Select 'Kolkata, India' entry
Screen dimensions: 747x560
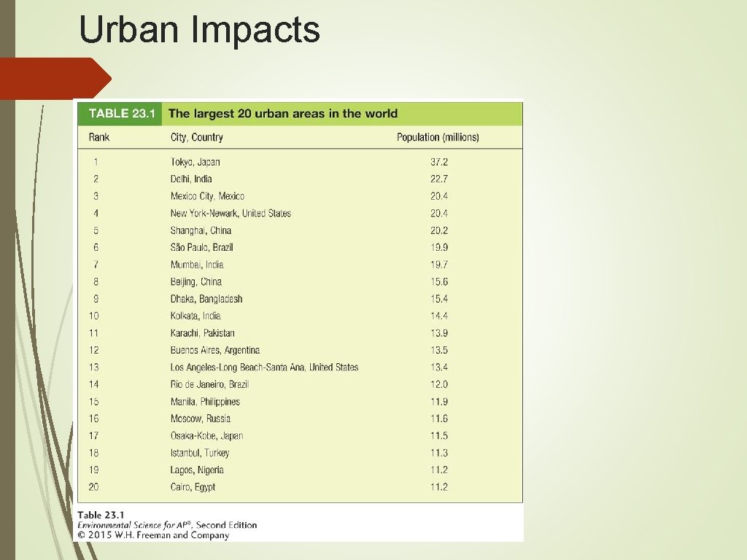[196, 316]
